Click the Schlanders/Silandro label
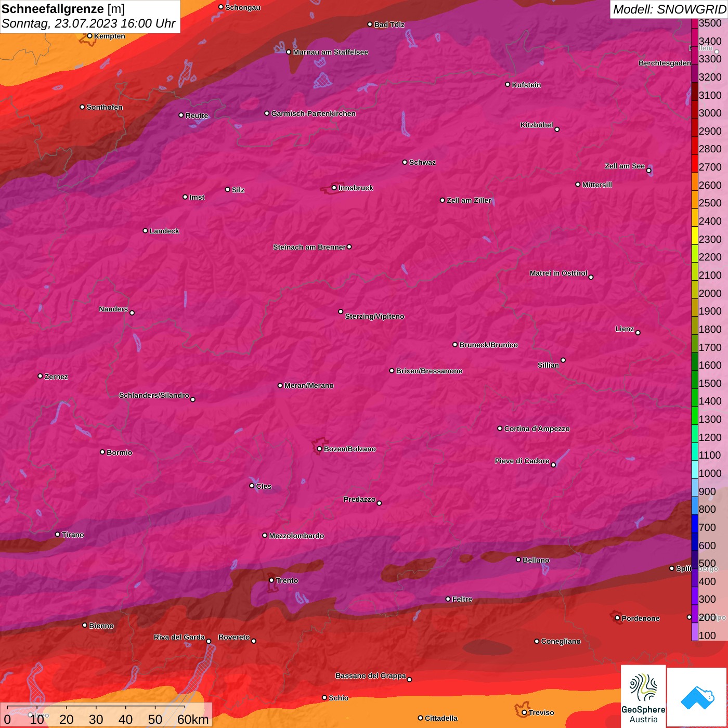Image resolution: width=728 pixels, height=728 pixels. (154, 395)
